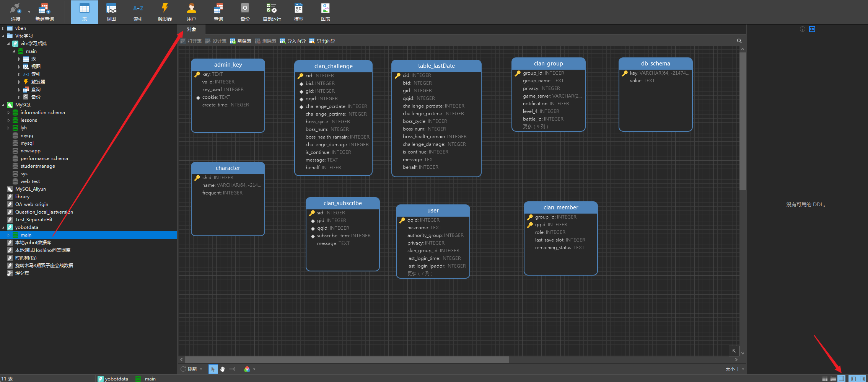Click 新建表 (New Table) button
The height and width of the screenshot is (382, 868).
[241, 41]
